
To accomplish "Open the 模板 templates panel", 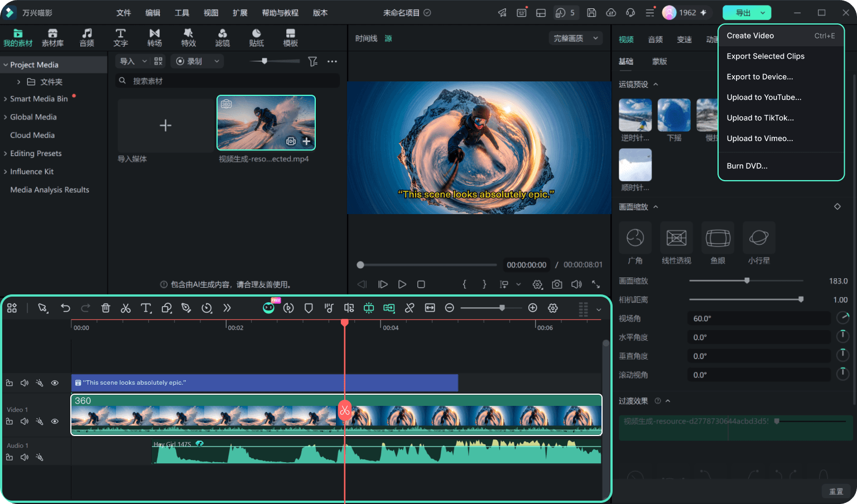I will click(x=290, y=37).
